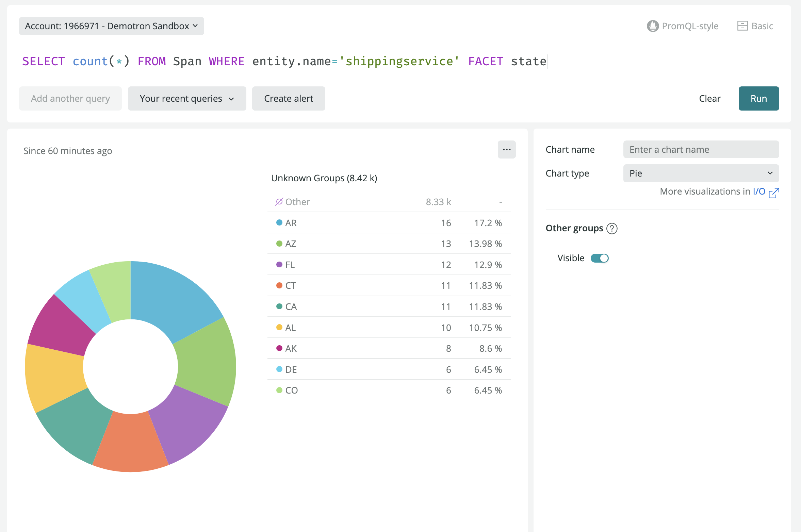The width and height of the screenshot is (801, 532).
Task: Select the CO legend label
Action: [x=292, y=390]
